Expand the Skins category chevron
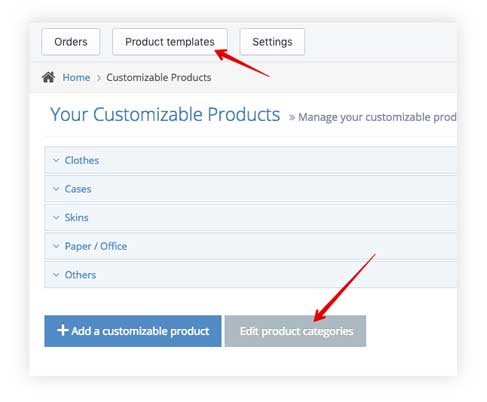 click(x=56, y=218)
